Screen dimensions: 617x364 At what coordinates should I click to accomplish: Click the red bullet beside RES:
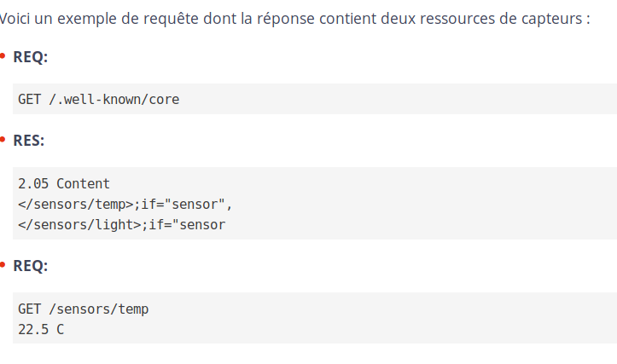(3, 140)
